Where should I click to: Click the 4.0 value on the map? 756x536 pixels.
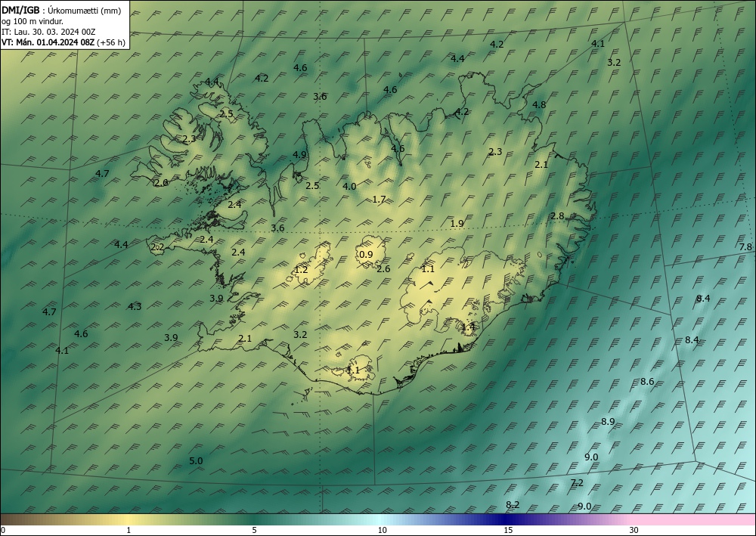pyautogui.click(x=349, y=187)
